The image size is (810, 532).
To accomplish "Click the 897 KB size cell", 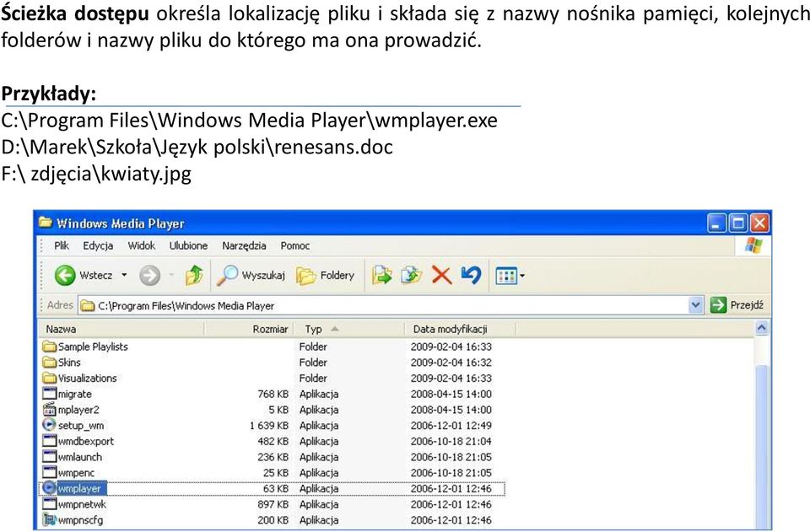I will [x=273, y=504].
